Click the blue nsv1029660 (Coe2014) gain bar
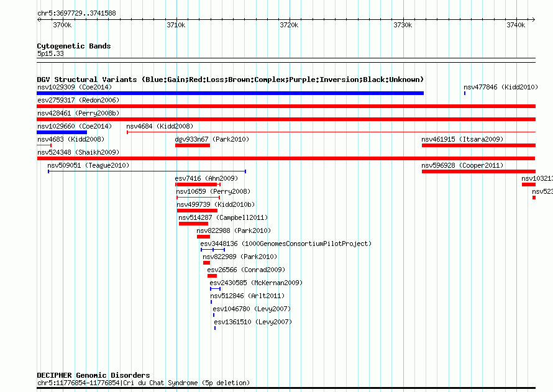The height and width of the screenshot is (392, 553). pyautogui.click(x=62, y=132)
